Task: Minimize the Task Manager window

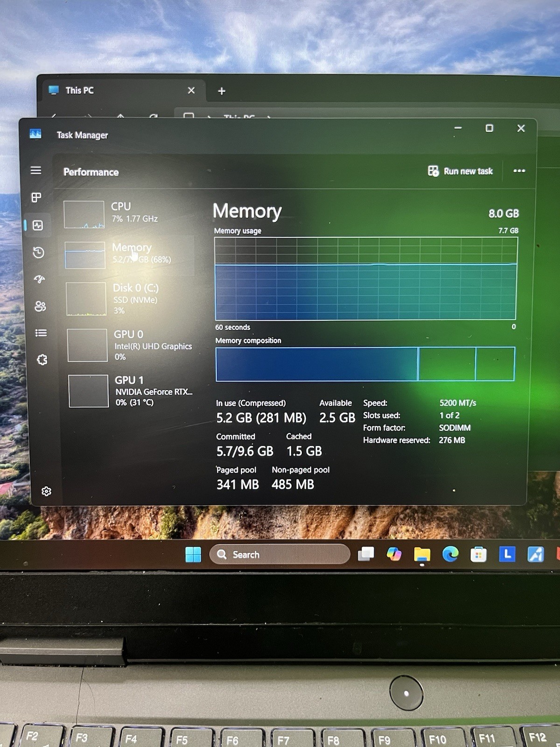Action: (458, 128)
